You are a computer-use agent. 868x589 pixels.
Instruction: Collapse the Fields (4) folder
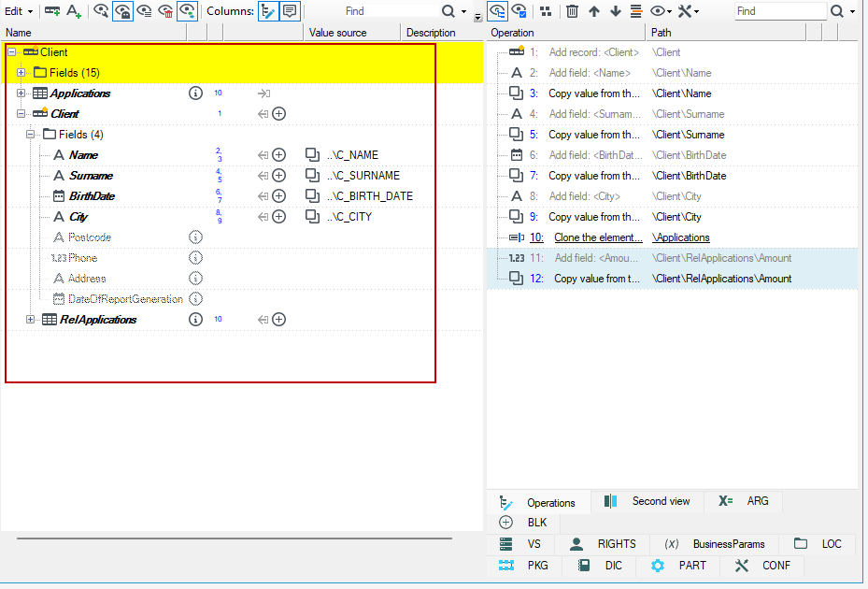[31, 134]
